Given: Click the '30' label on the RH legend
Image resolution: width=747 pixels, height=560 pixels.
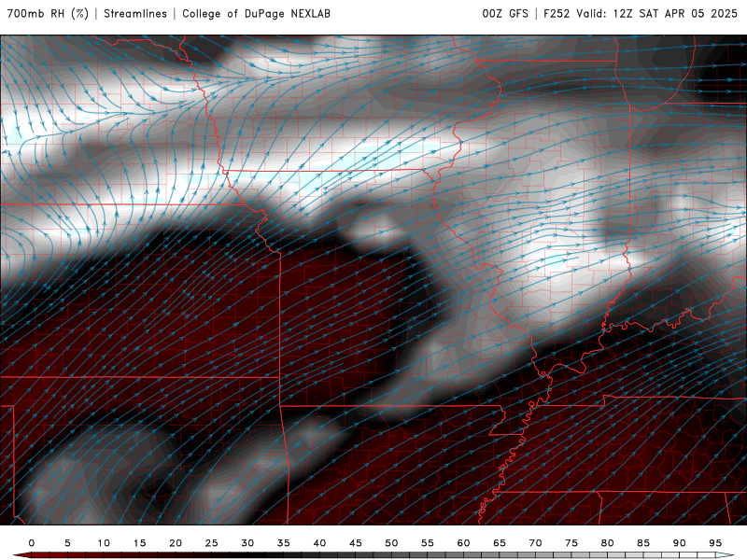Looking at the screenshot, I should click(x=247, y=543).
